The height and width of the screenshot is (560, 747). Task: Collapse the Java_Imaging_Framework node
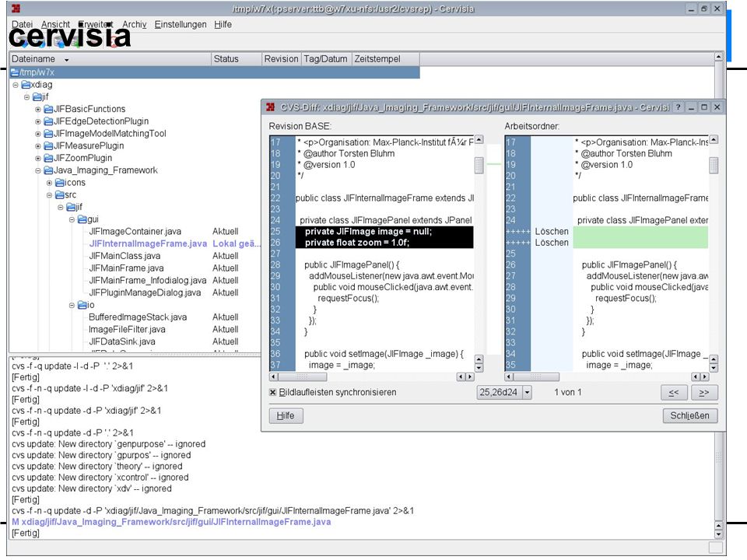tap(38, 171)
